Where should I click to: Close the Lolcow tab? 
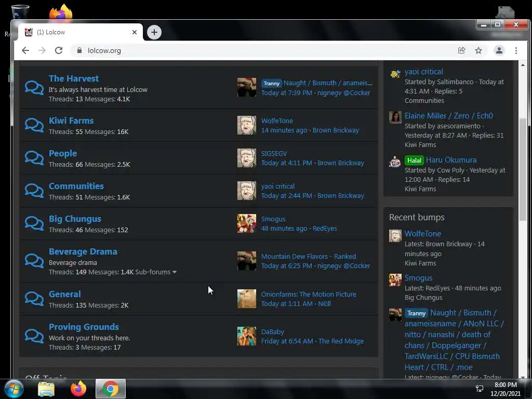[135, 32]
